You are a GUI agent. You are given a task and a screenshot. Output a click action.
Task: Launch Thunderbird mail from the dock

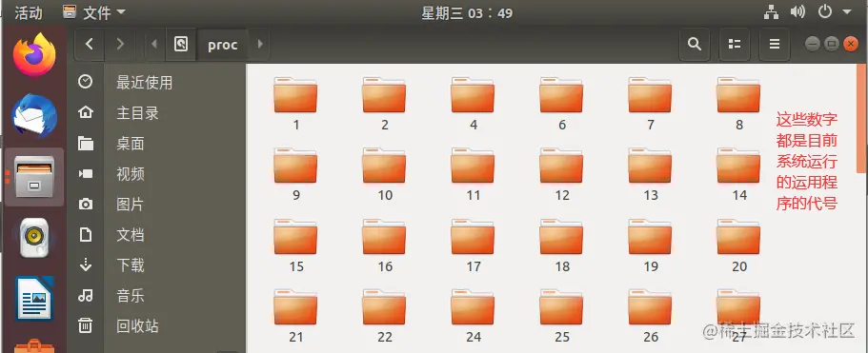[34, 117]
